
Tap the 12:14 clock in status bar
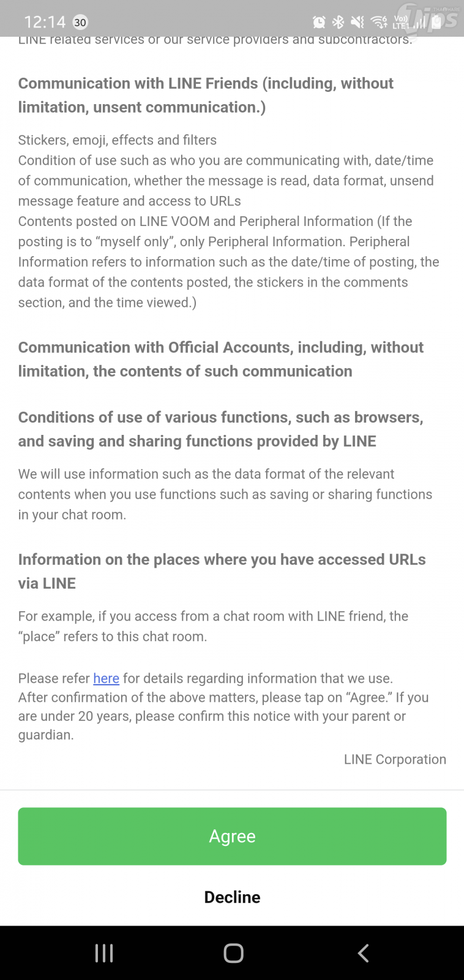[x=45, y=23]
